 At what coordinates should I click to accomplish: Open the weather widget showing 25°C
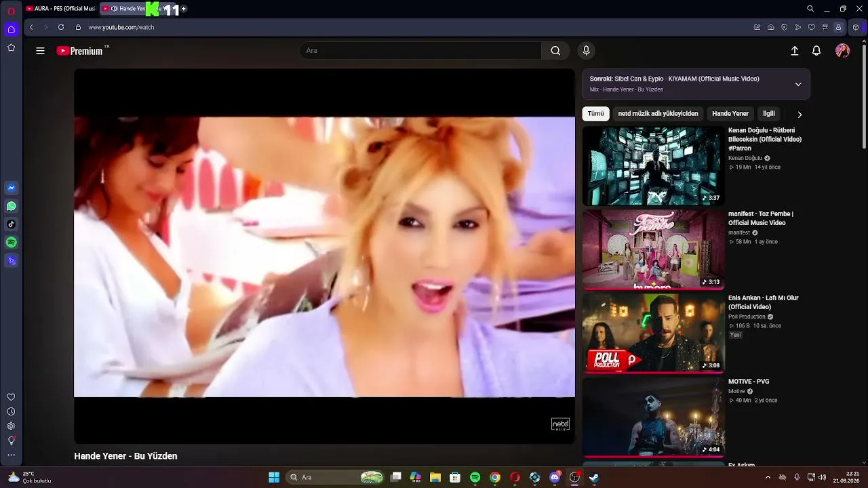pos(31,477)
